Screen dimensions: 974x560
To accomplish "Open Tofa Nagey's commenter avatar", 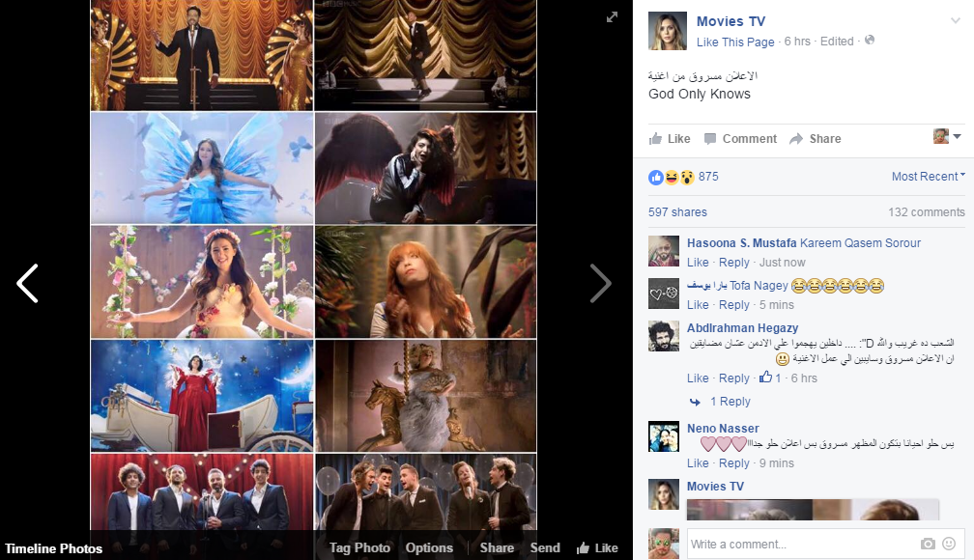I will [664, 294].
